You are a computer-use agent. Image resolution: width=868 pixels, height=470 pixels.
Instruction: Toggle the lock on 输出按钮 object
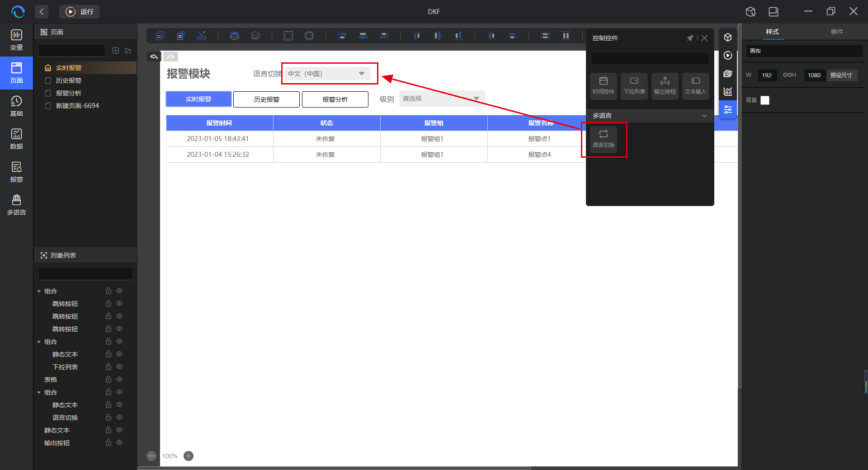tap(108, 442)
